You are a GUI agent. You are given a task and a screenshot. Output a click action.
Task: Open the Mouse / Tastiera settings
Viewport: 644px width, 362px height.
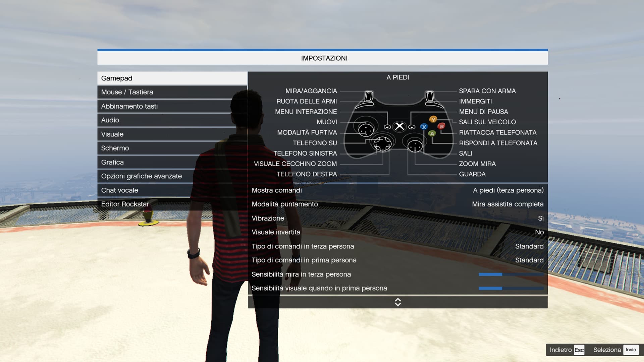tap(172, 92)
